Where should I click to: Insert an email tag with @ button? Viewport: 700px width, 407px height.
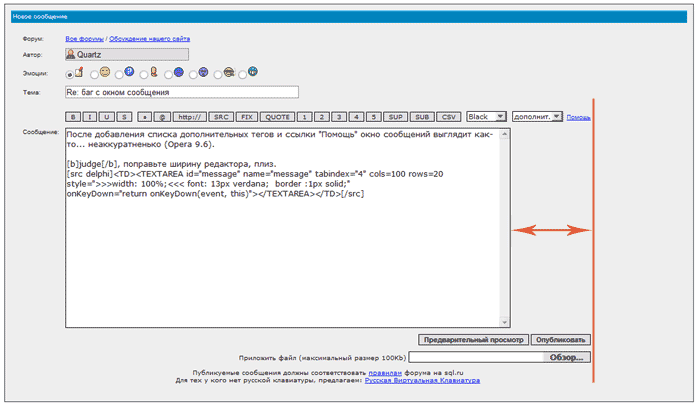tap(163, 117)
